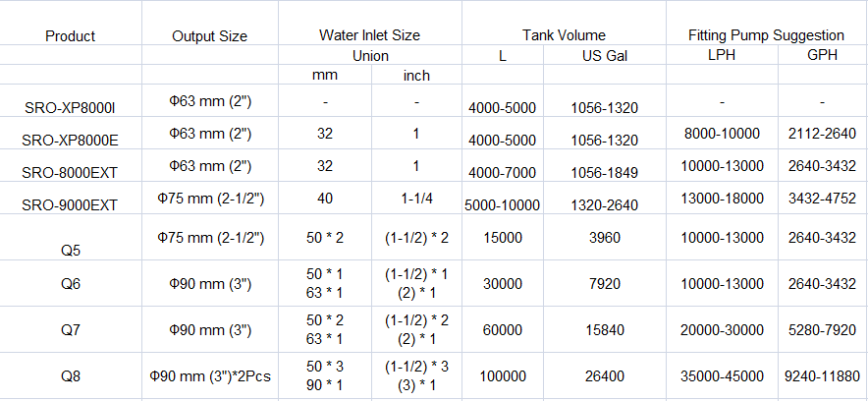
Task: Select the LPH column header
Action: tap(721, 56)
